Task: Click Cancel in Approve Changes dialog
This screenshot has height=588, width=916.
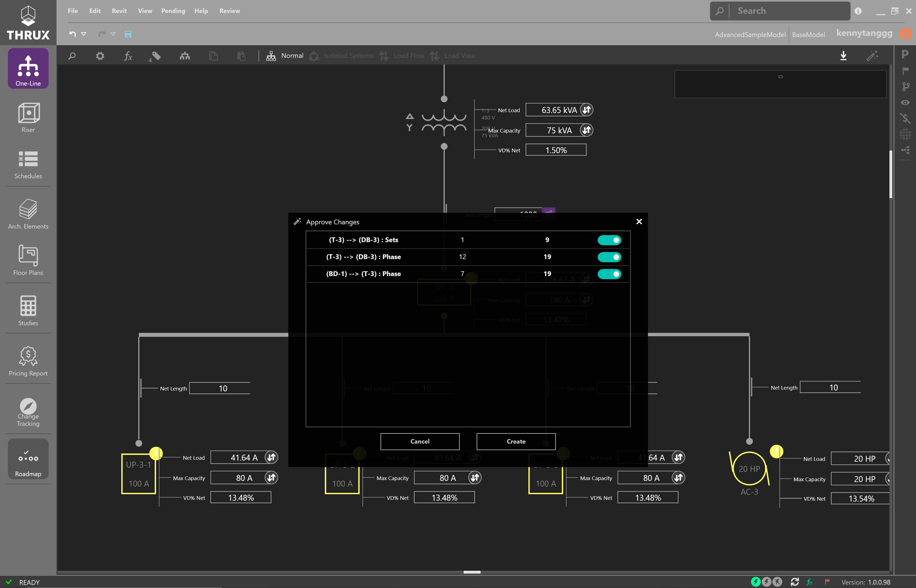Action: 420,441
